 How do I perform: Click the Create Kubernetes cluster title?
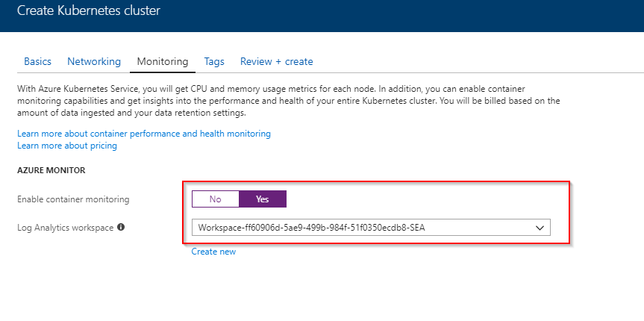click(89, 10)
